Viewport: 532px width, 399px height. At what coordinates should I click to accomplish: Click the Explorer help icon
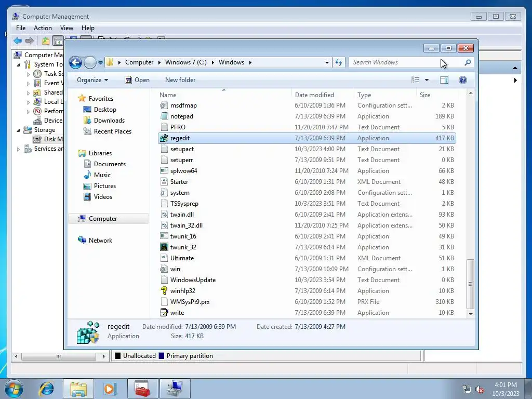[463, 80]
